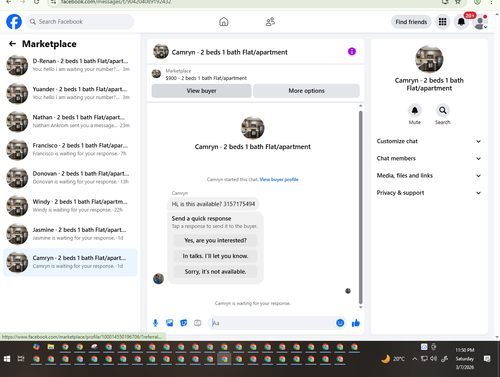The image size is (500, 377).
Task: Expand Customize chat section
Action: point(429,141)
